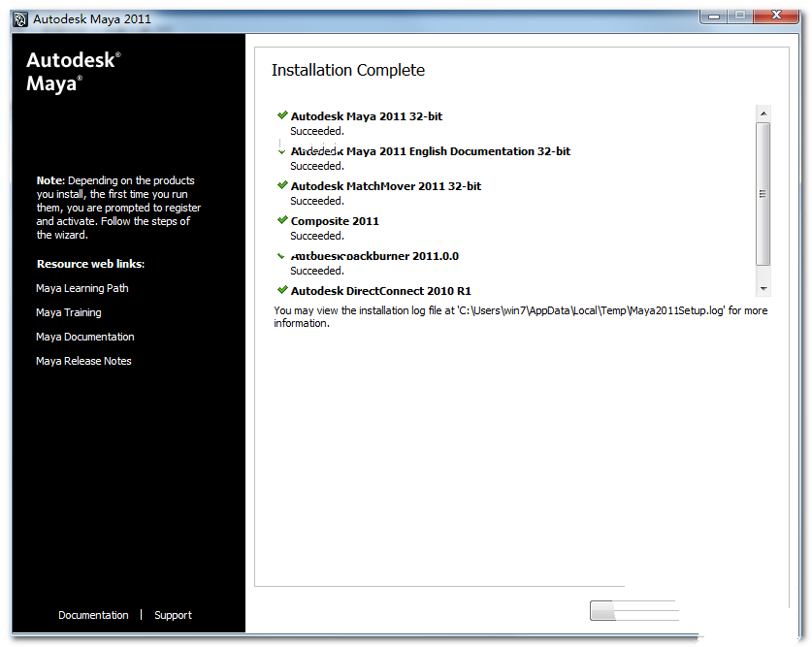Image resolution: width=812 pixels, height=647 pixels.
Task: Click the checkmark beside Autodesk MatchMover 2011 32-bit
Action: (282, 184)
